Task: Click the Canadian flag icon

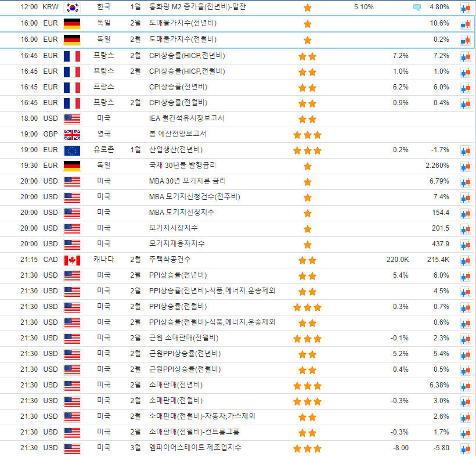Action: click(x=72, y=260)
